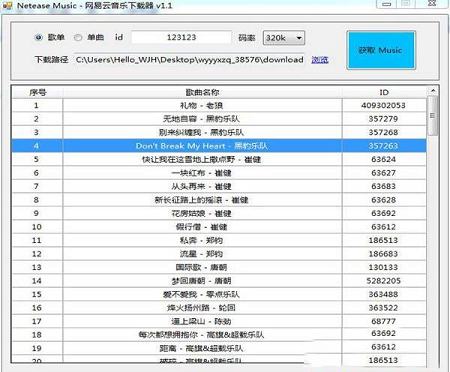Click ID cell 63624
The height and width of the screenshot is (372, 450).
click(x=384, y=159)
